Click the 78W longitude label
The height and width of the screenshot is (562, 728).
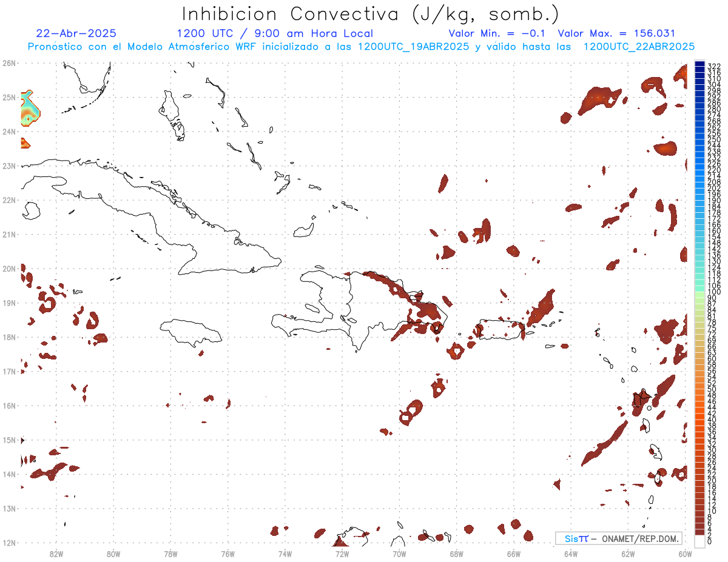pos(170,554)
